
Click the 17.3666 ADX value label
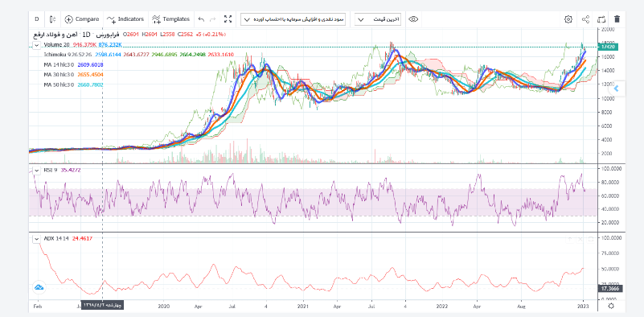[609, 289]
